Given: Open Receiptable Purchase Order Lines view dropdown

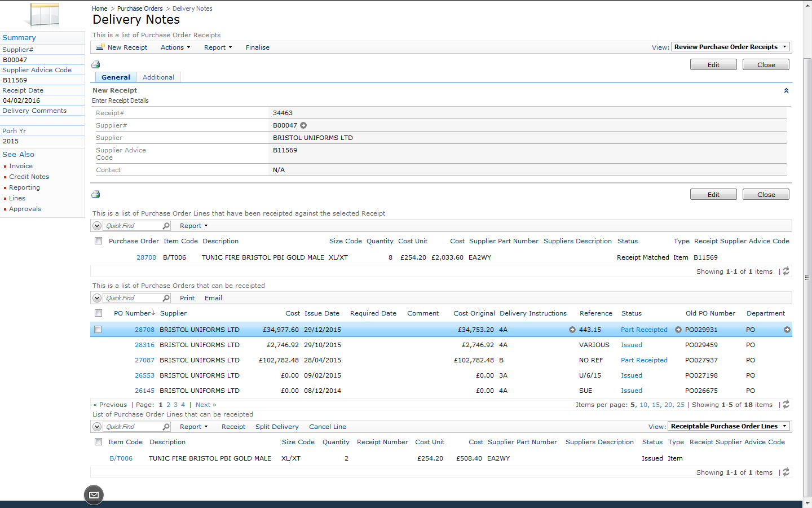Looking at the screenshot, I should pyautogui.click(x=729, y=426).
